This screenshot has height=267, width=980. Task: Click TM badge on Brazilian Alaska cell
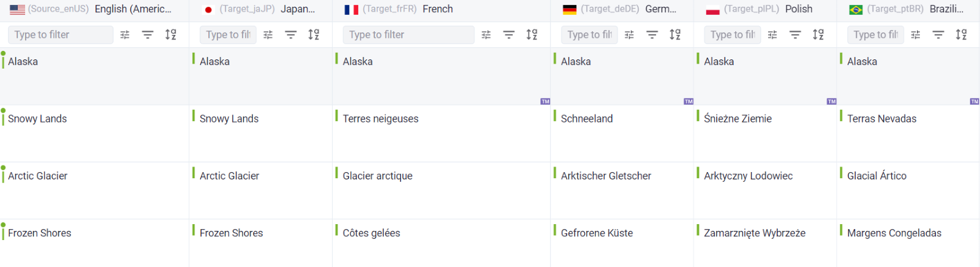(974, 101)
